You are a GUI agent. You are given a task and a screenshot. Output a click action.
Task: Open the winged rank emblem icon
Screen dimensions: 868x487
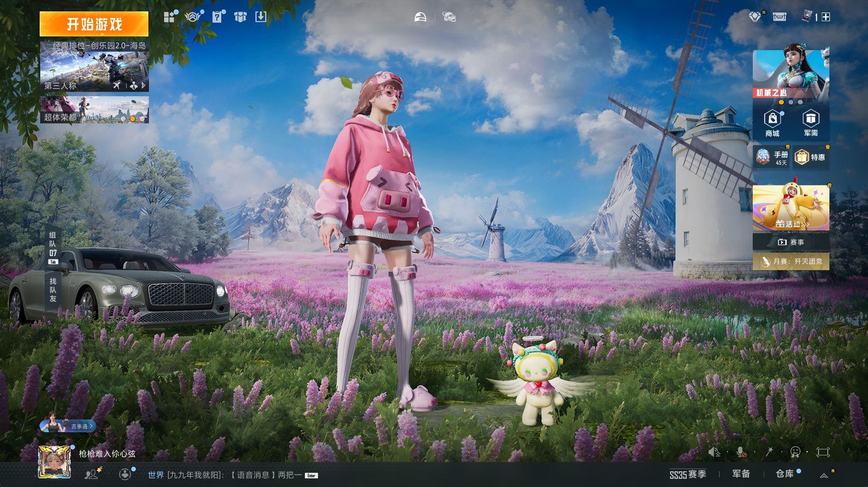192,17
